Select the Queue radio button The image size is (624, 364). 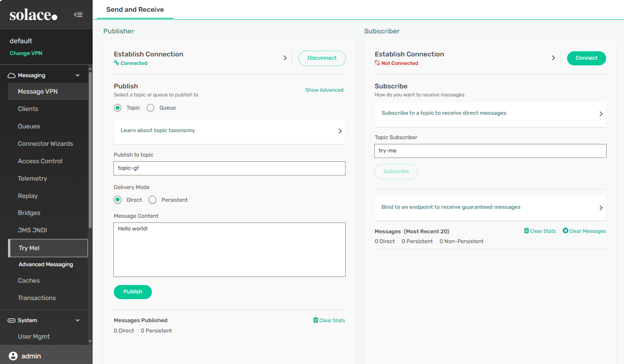pos(150,108)
